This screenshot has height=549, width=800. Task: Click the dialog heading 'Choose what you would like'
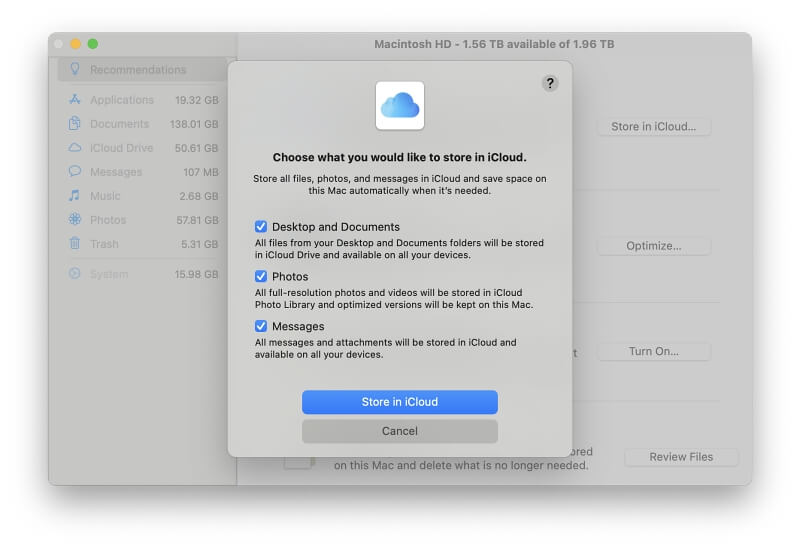[399, 157]
